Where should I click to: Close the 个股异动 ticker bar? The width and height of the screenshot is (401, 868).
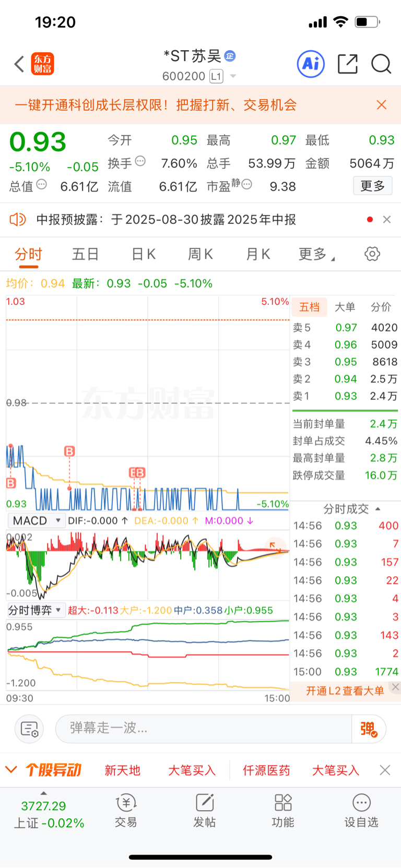(385, 770)
